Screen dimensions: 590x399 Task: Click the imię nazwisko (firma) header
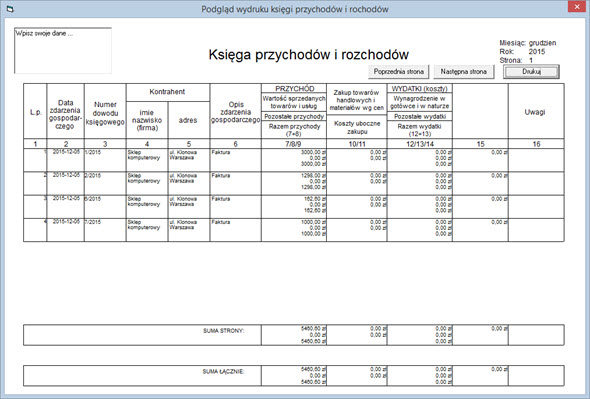coord(147,120)
